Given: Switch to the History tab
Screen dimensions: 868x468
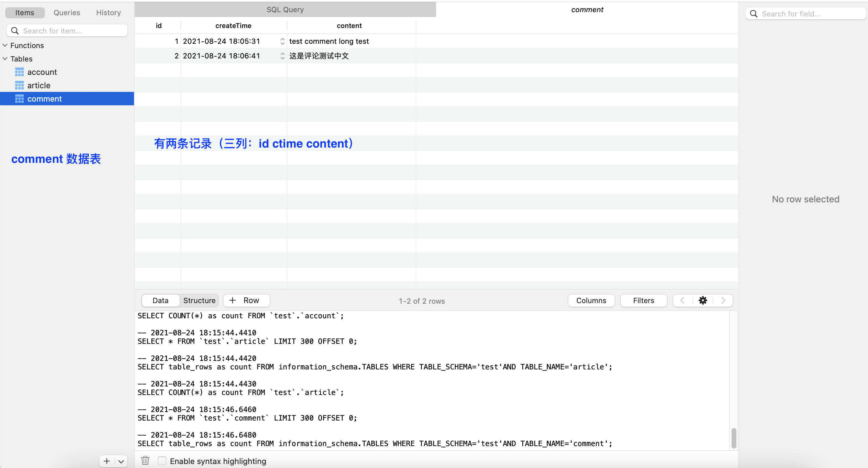Looking at the screenshot, I should click(108, 13).
